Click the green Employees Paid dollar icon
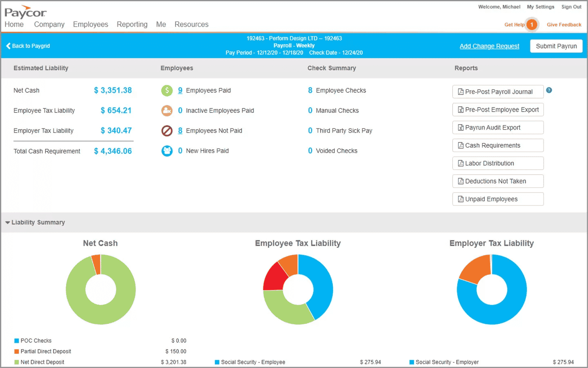This screenshot has height=368, width=588. point(167,90)
